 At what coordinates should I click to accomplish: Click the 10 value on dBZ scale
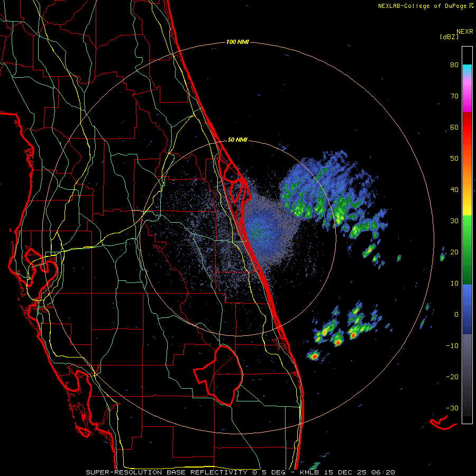coord(454,283)
